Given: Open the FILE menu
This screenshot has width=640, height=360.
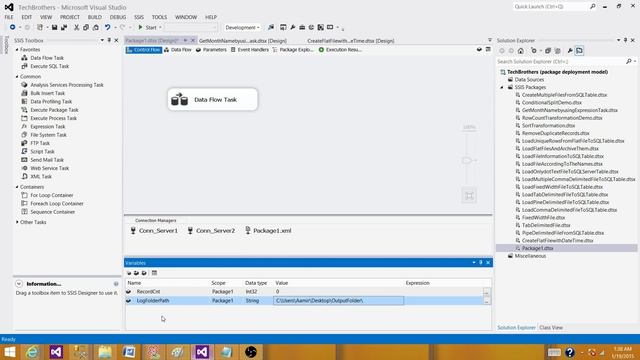Looking at the screenshot, I should click(x=9, y=17).
